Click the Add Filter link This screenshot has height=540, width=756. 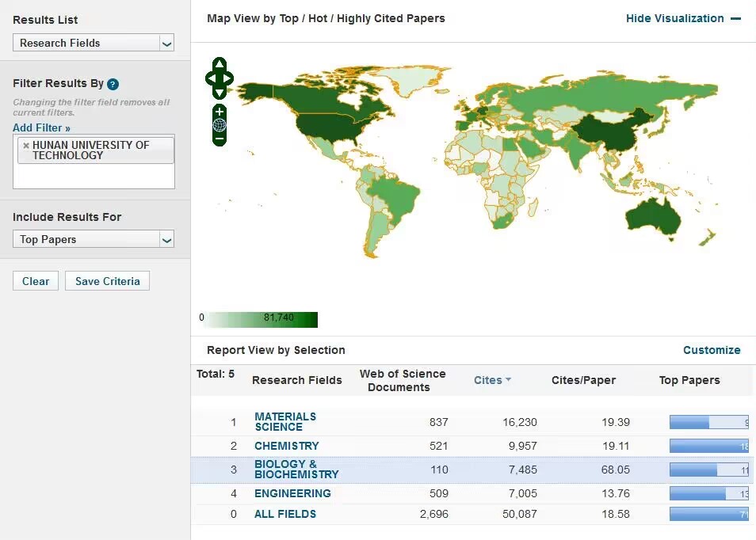(x=41, y=127)
